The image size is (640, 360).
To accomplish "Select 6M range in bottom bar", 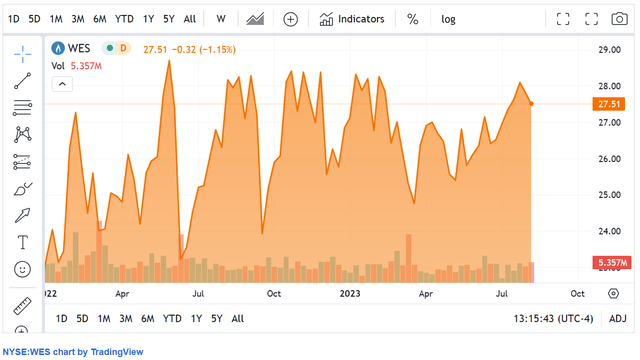I will [148, 318].
